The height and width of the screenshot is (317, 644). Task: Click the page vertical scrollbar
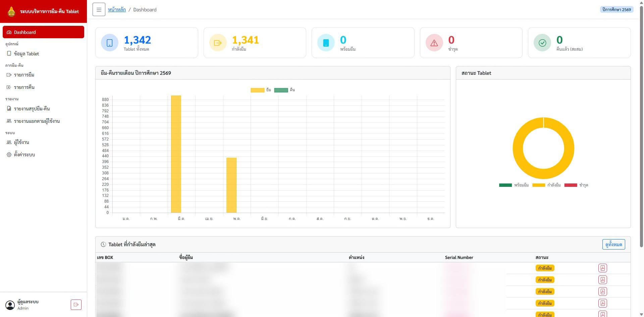point(641,126)
